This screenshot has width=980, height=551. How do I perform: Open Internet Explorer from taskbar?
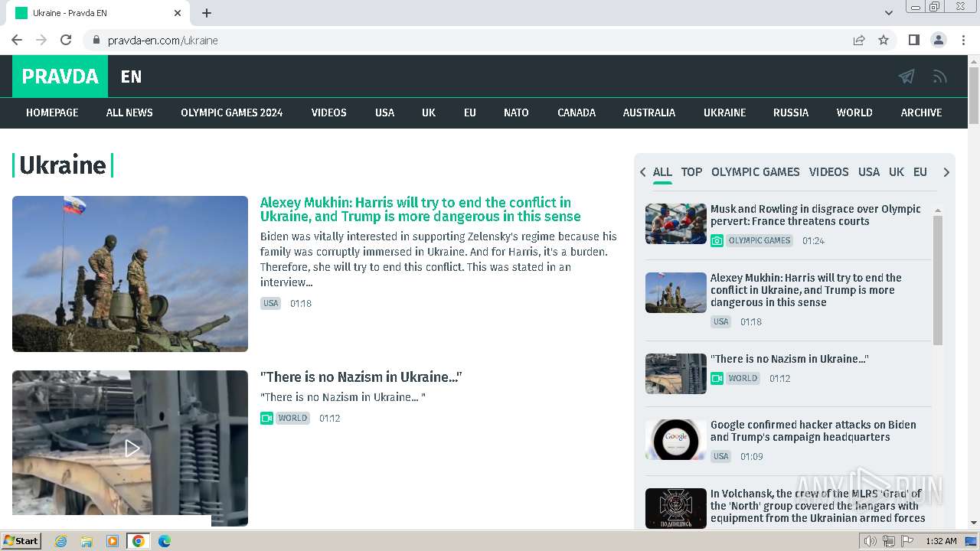(60, 541)
